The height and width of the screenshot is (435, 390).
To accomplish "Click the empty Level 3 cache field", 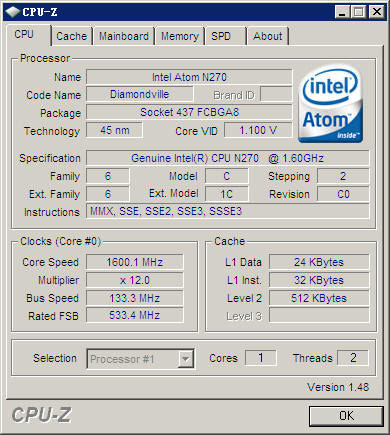I will point(319,315).
